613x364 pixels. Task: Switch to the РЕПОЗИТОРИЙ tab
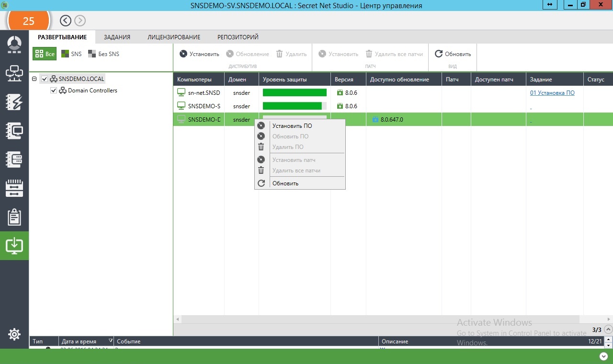tap(238, 37)
